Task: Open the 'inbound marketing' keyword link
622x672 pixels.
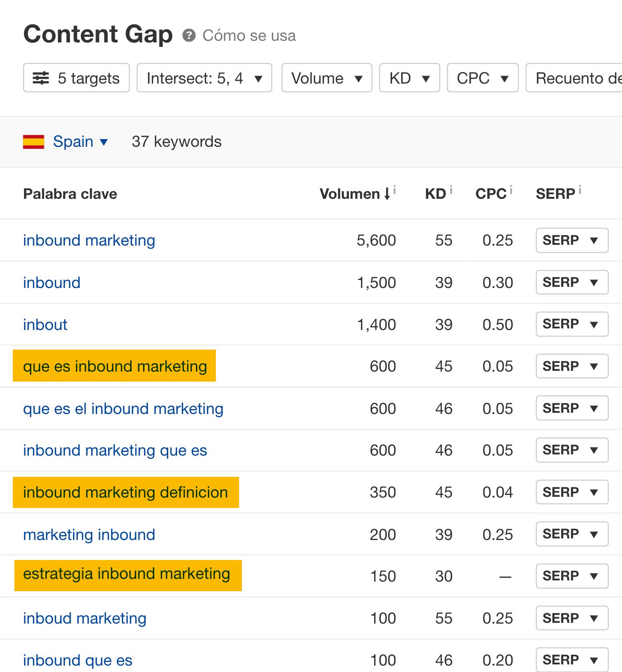Action: click(x=89, y=240)
